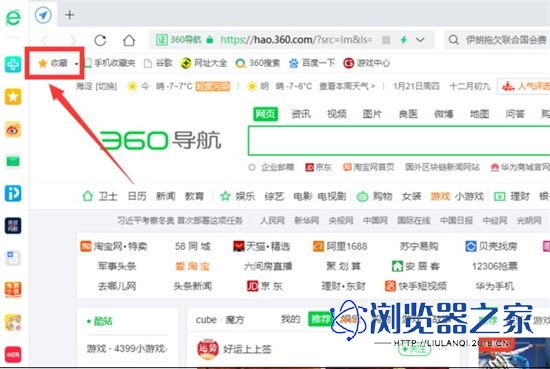Screen dimensions: 550x369
Task: Open 苏宁易购 site link
Action: [x=419, y=246]
